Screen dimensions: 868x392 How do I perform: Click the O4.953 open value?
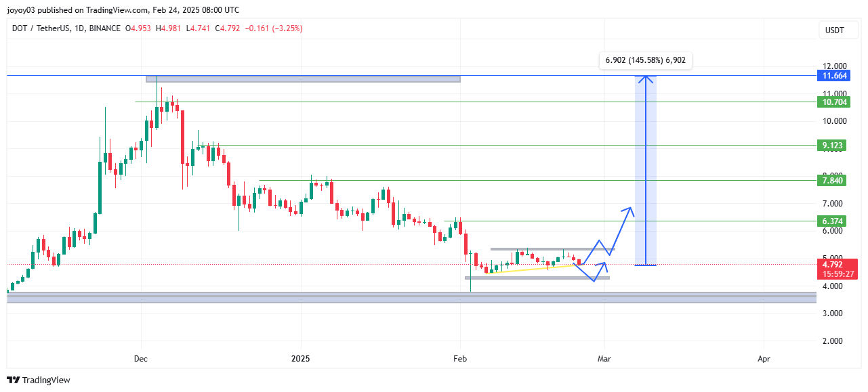(x=140, y=28)
